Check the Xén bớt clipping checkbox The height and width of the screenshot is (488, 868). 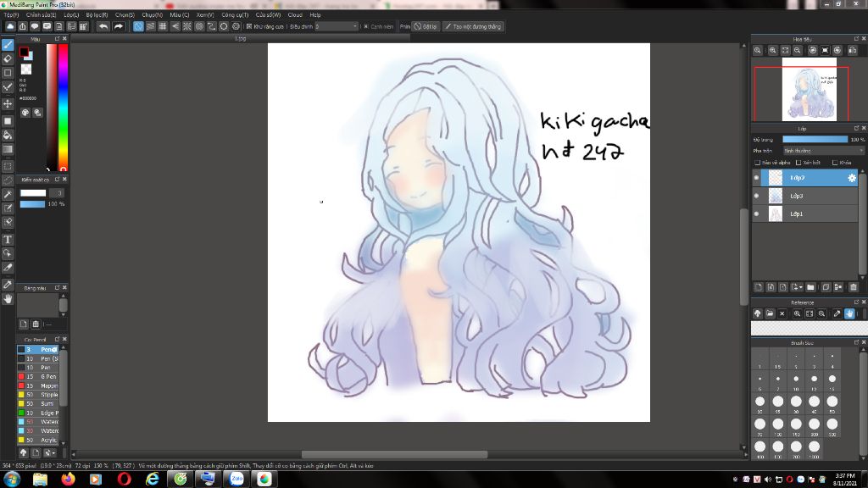pos(798,163)
